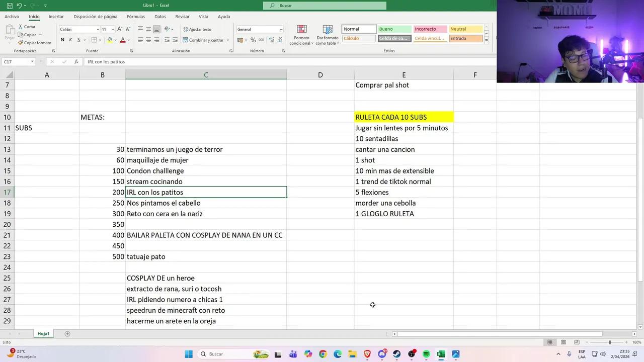Open Spotify from the taskbar

(426, 354)
